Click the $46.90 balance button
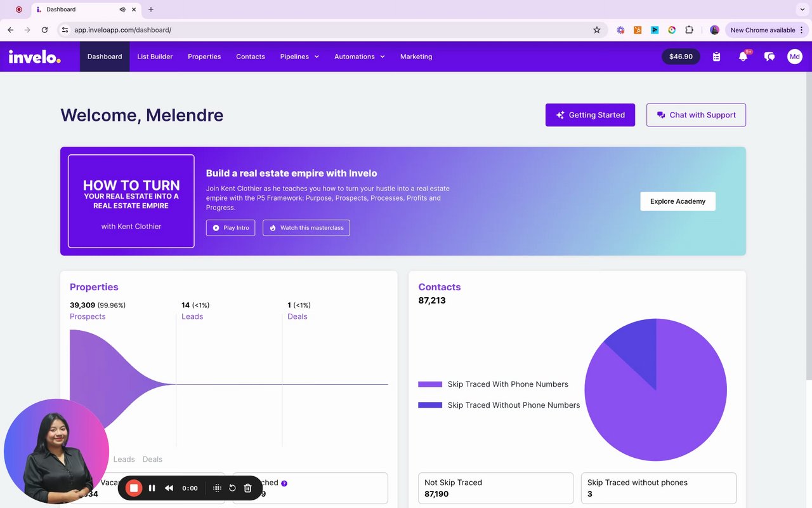 [681, 57]
